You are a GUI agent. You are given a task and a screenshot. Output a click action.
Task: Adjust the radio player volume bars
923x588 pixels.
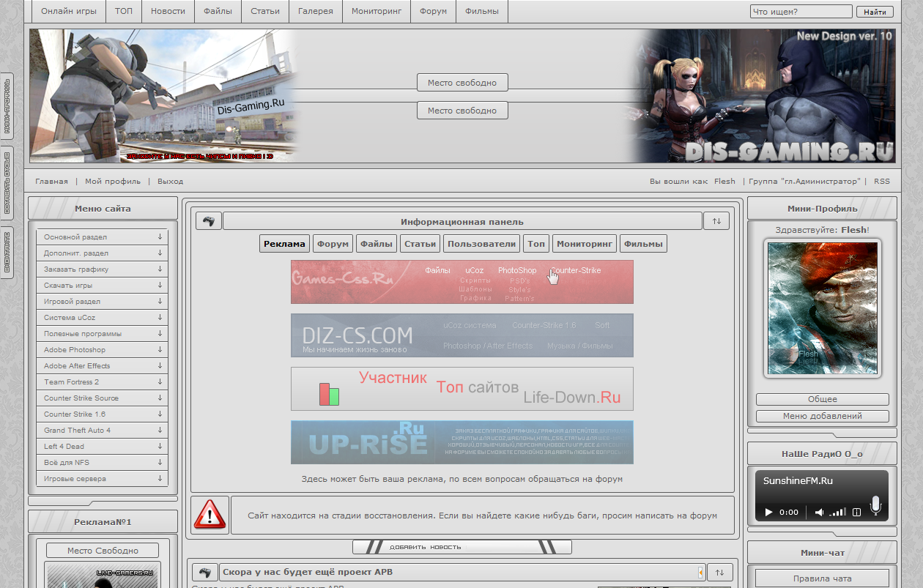838,512
